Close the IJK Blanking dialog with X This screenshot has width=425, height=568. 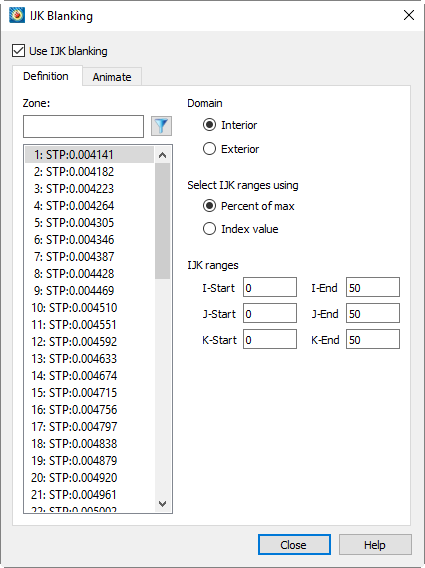pos(409,15)
